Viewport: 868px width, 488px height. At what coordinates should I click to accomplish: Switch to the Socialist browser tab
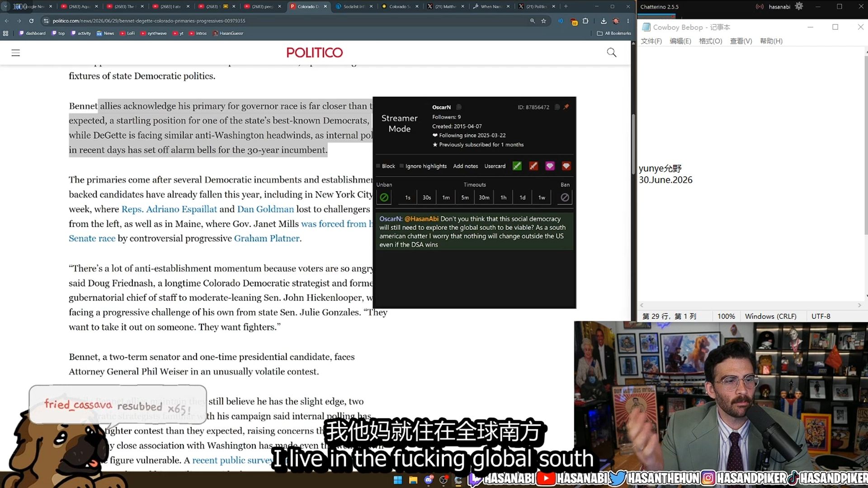pyautogui.click(x=354, y=7)
